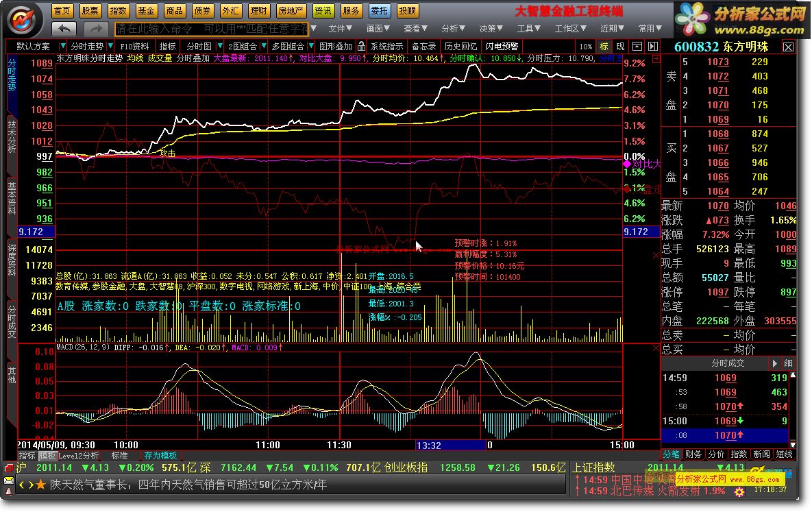
Task: Select the 基本资料 vertical side tab
Action: (x=12, y=199)
